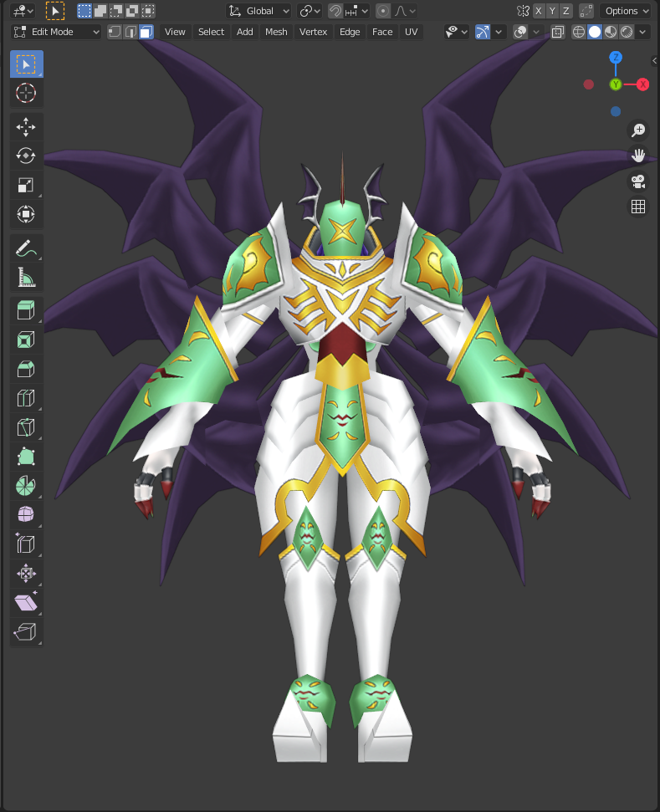660x812 pixels.
Task: Open the Mesh menu
Action: point(276,32)
